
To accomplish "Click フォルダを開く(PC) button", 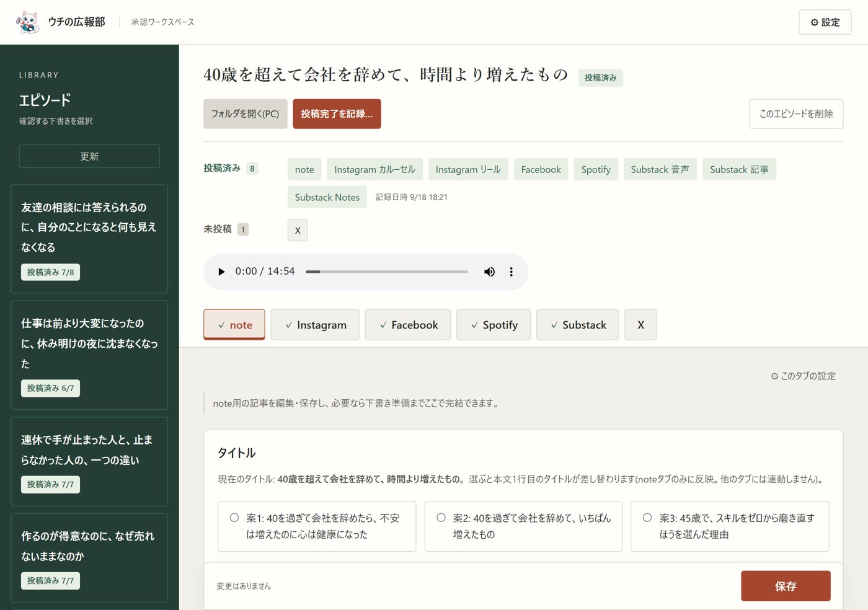I will 246,114.
